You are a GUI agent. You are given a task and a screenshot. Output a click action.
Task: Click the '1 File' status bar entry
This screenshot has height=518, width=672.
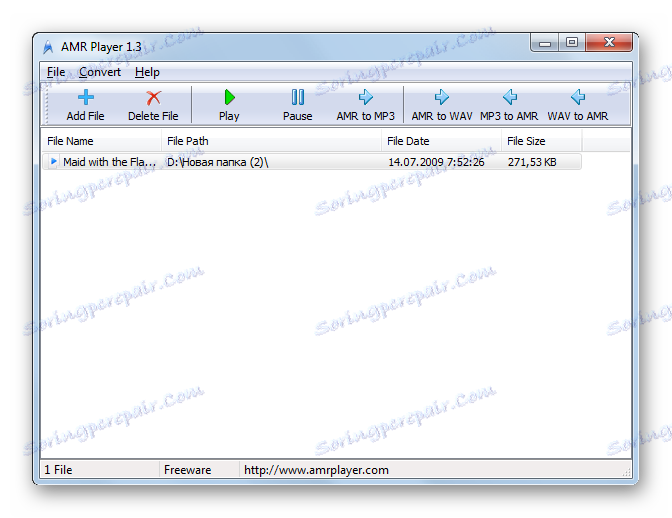58,470
